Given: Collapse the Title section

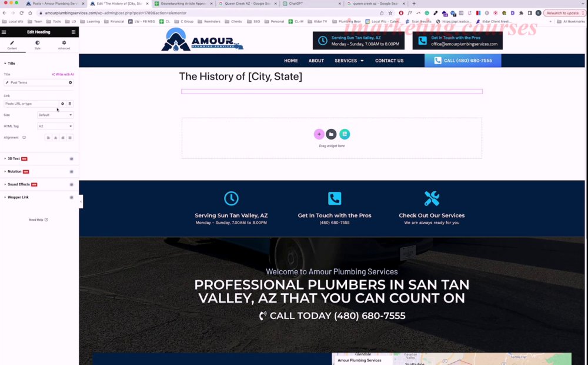Looking at the screenshot, I should click(x=9, y=64).
